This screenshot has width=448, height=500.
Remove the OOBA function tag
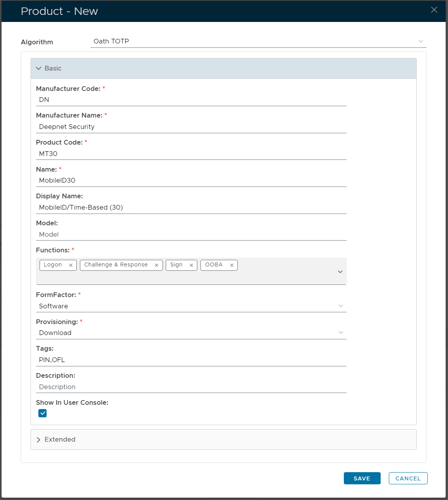pyautogui.click(x=232, y=265)
